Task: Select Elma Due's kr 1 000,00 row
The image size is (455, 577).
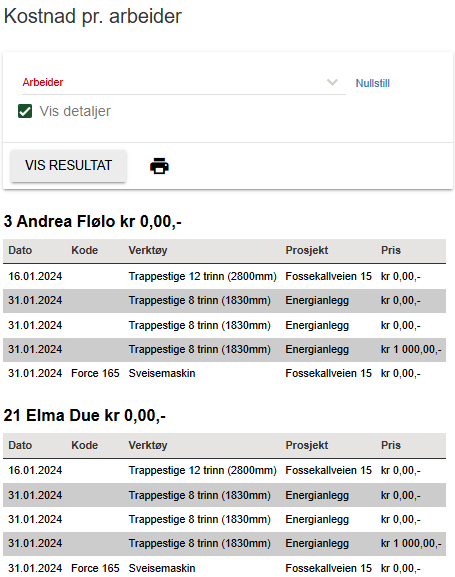Action: tap(224, 544)
